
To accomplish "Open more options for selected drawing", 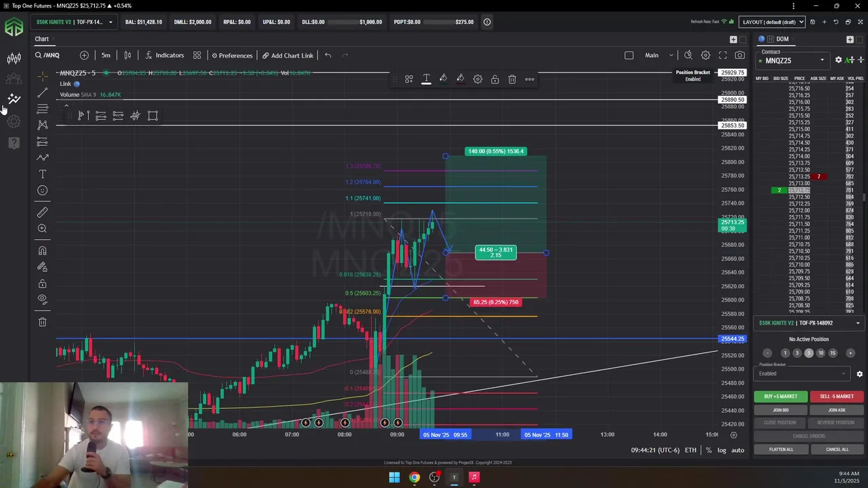I will pos(530,79).
